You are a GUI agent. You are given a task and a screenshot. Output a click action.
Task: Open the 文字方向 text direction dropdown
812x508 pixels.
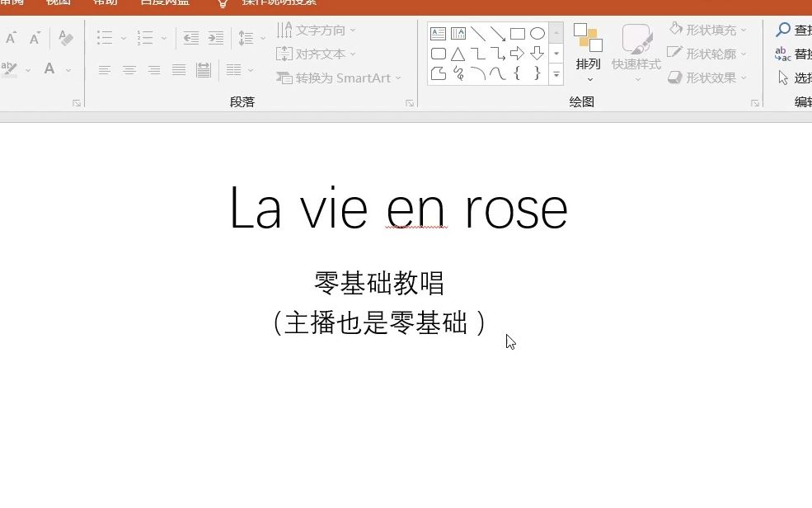[316, 31]
